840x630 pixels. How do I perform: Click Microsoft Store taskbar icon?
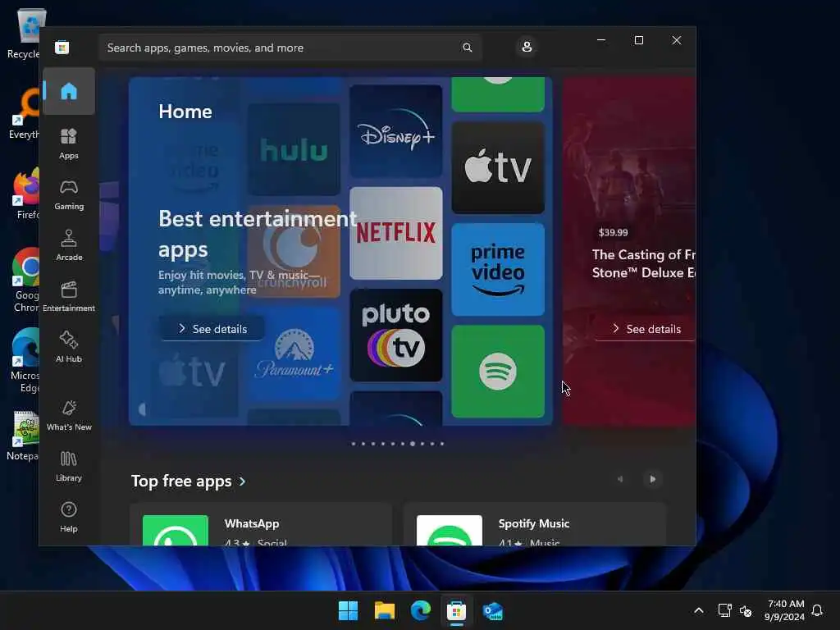(x=456, y=610)
